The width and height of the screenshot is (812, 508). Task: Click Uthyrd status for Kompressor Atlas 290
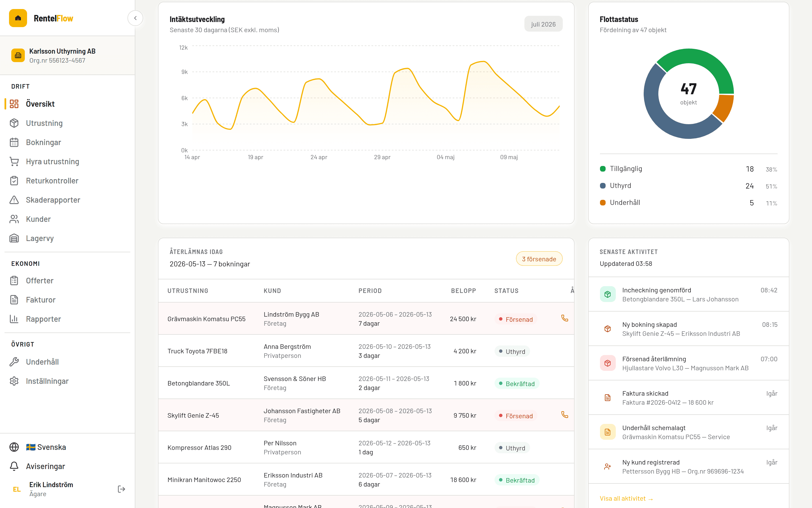click(512, 448)
